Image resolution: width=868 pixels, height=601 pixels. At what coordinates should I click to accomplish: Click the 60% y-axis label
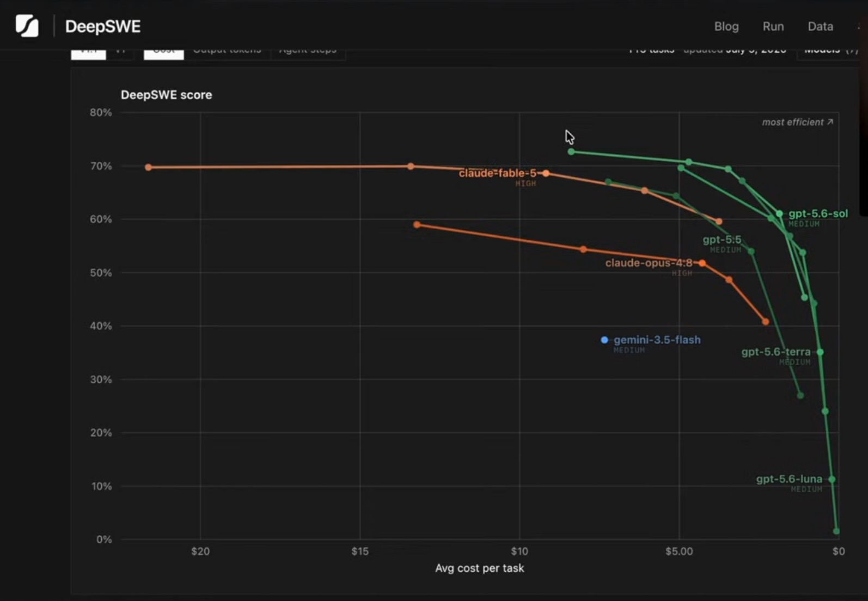(x=101, y=219)
